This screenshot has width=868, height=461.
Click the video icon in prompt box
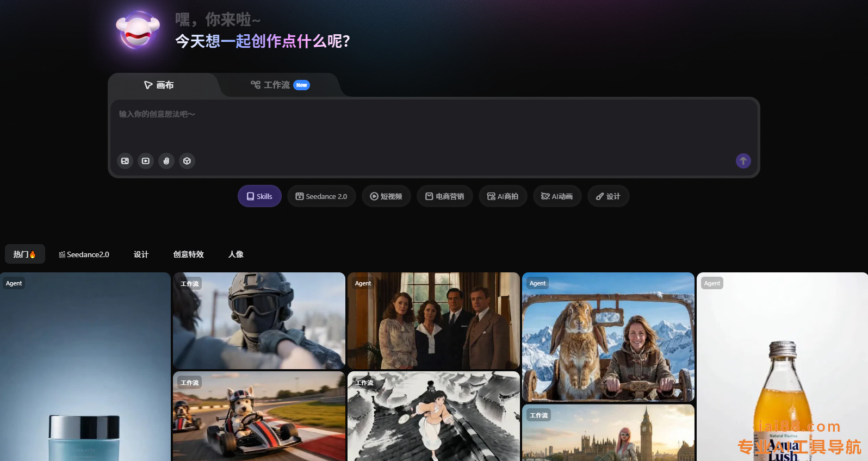pos(146,161)
